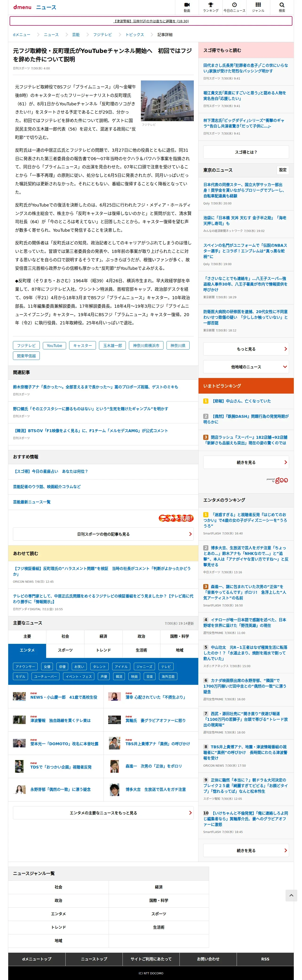Click もっと見る under Tokyo news
The image size is (302, 980).
[246, 349]
